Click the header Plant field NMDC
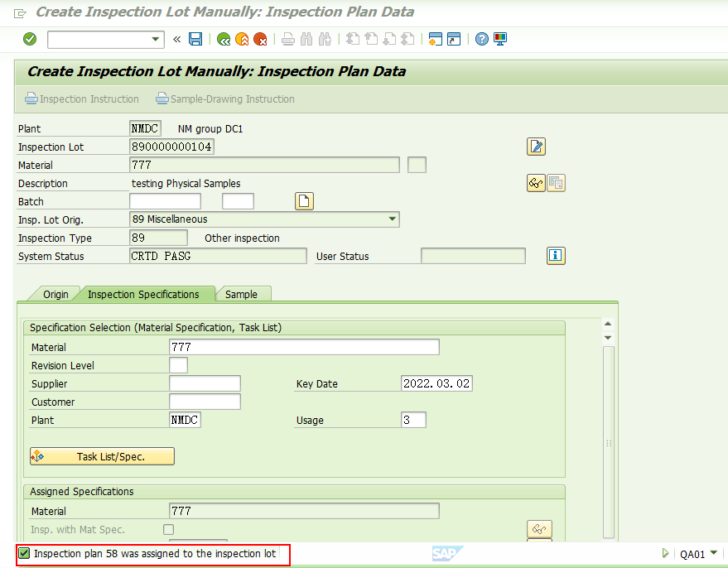Image resolution: width=728 pixels, height=568 pixels. (145, 128)
